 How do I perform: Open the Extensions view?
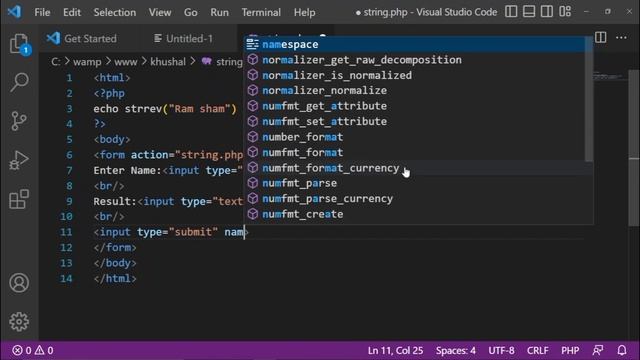tap(19, 199)
